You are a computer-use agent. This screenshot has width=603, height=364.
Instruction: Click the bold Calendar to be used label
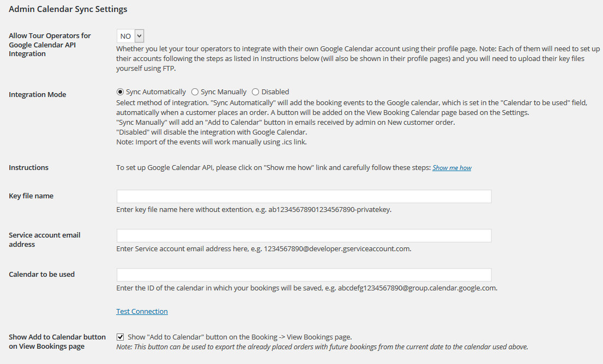click(41, 275)
